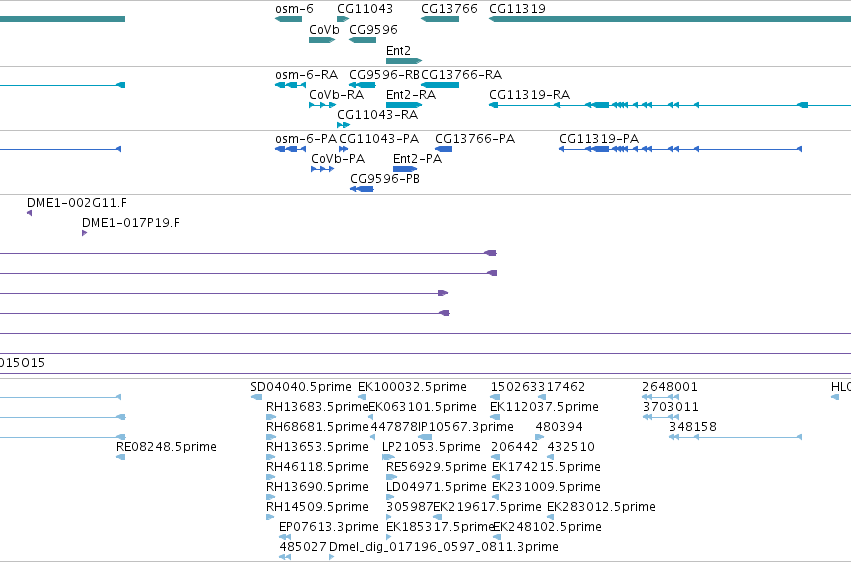
Task: Click the 305987 feature label
Action: click(x=409, y=507)
